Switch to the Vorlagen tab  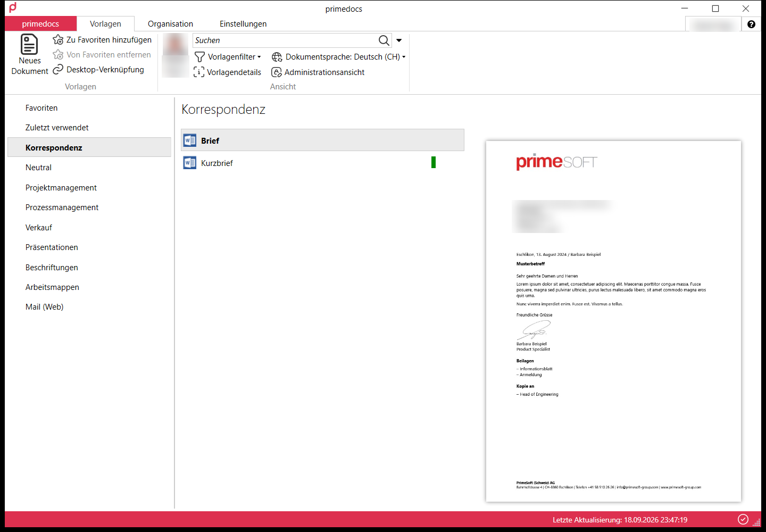pos(105,24)
